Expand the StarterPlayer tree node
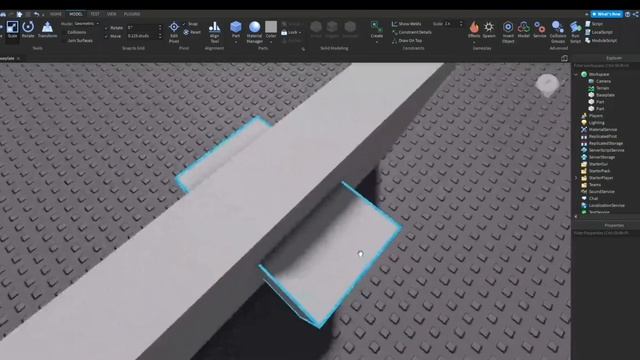 pyautogui.click(x=576, y=178)
